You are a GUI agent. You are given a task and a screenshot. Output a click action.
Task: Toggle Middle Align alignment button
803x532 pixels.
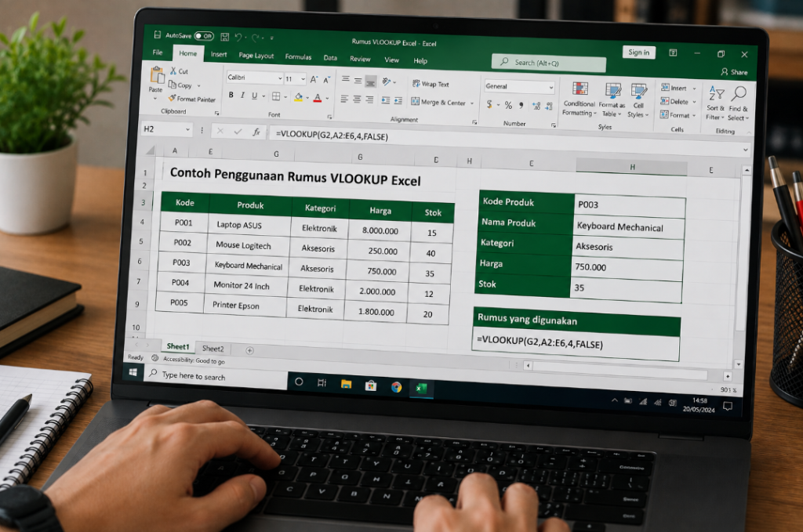(x=358, y=81)
